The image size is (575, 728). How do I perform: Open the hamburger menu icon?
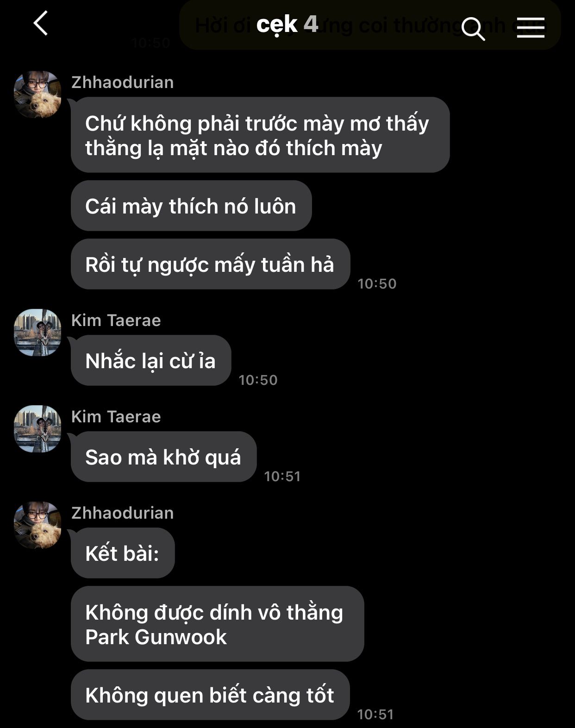[x=531, y=27]
